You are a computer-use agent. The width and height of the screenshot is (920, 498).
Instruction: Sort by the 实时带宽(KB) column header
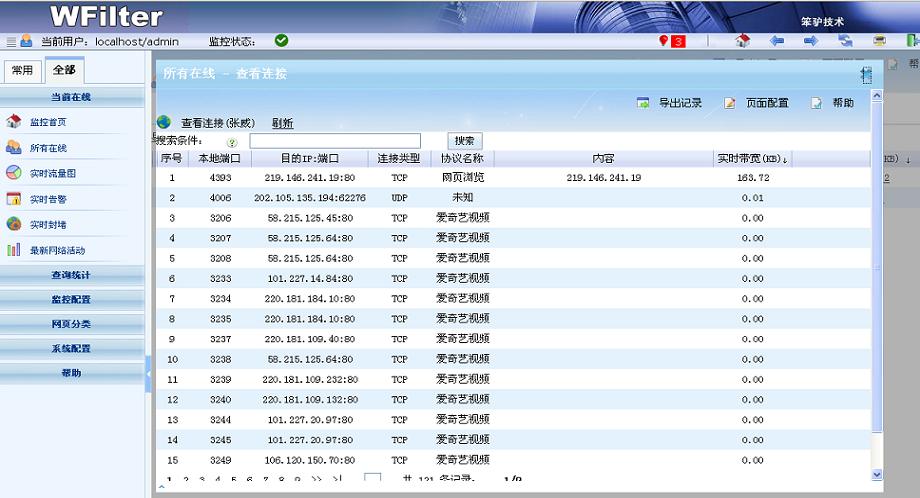click(x=752, y=159)
